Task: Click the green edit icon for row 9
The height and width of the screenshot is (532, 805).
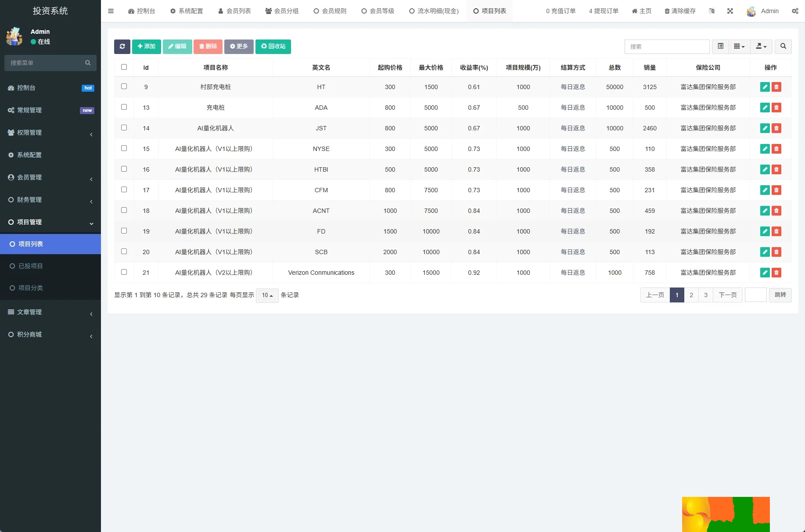Action: (765, 87)
